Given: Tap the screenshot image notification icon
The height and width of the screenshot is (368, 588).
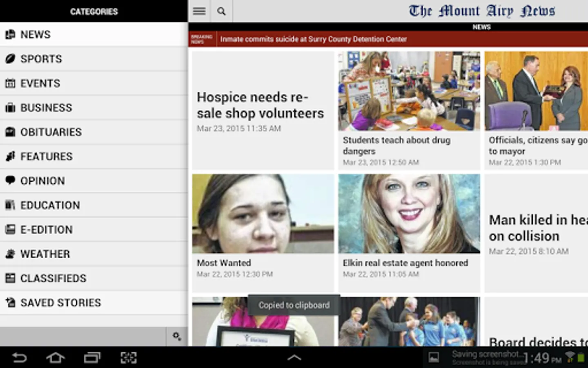Looking at the screenshot, I should [434, 358].
